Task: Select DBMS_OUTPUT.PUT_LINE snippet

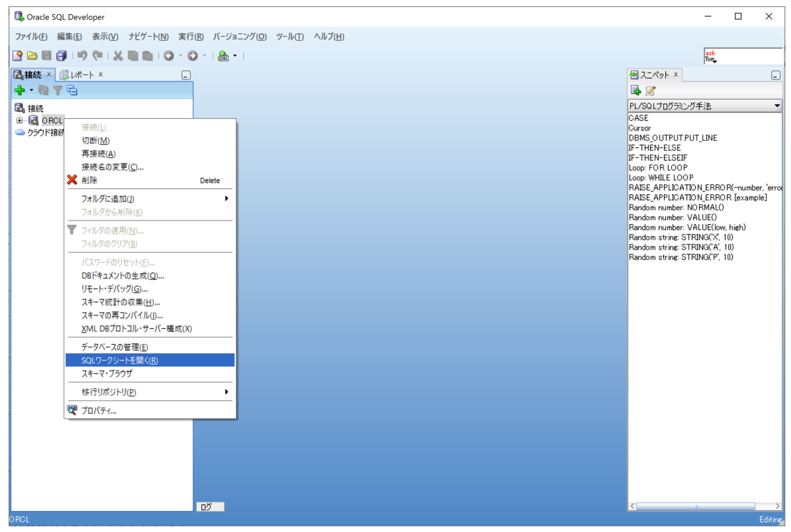Action: pyautogui.click(x=673, y=138)
